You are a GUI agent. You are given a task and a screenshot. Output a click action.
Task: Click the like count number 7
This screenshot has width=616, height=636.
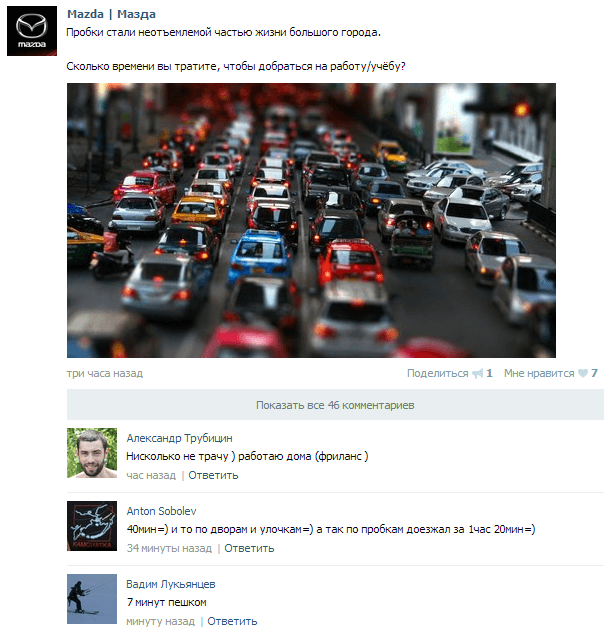pos(594,373)
